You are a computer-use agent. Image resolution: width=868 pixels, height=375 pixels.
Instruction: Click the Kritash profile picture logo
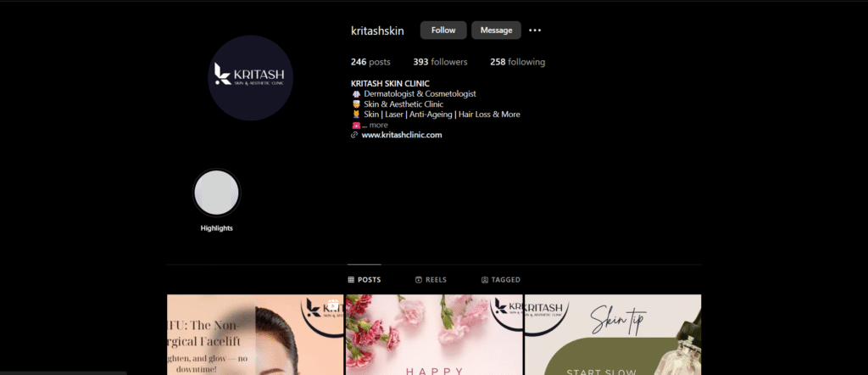251,77
